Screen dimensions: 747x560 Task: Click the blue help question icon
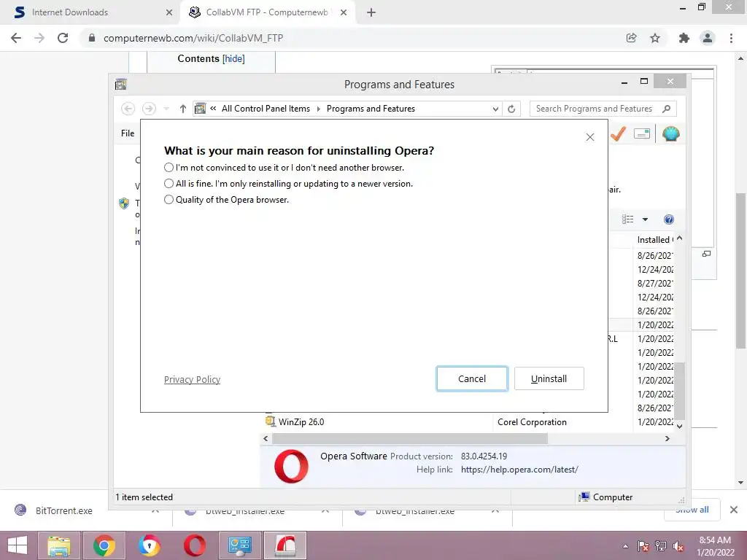coord(669,219)
